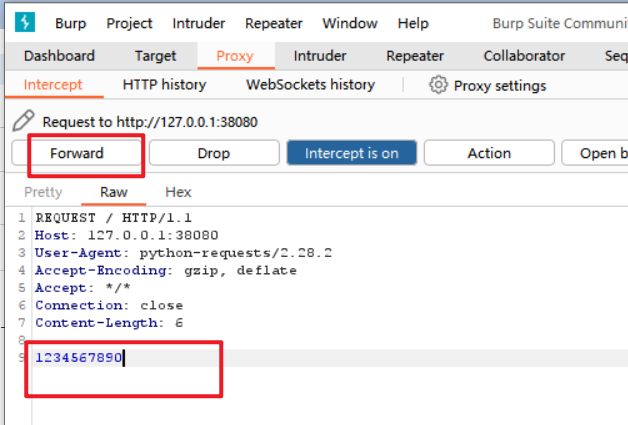Open the Intruder menu in menu bar
Viewport: 628px width, 425px height.
pos(199,23)
